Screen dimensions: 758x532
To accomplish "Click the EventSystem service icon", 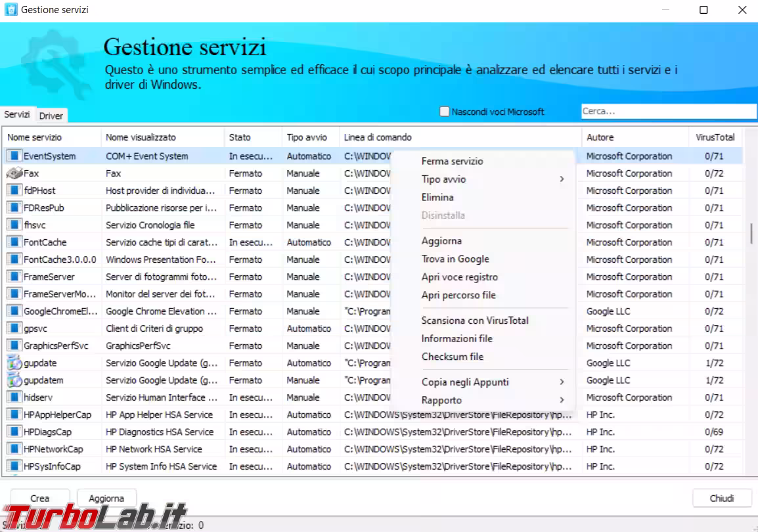I will point(14,156).
